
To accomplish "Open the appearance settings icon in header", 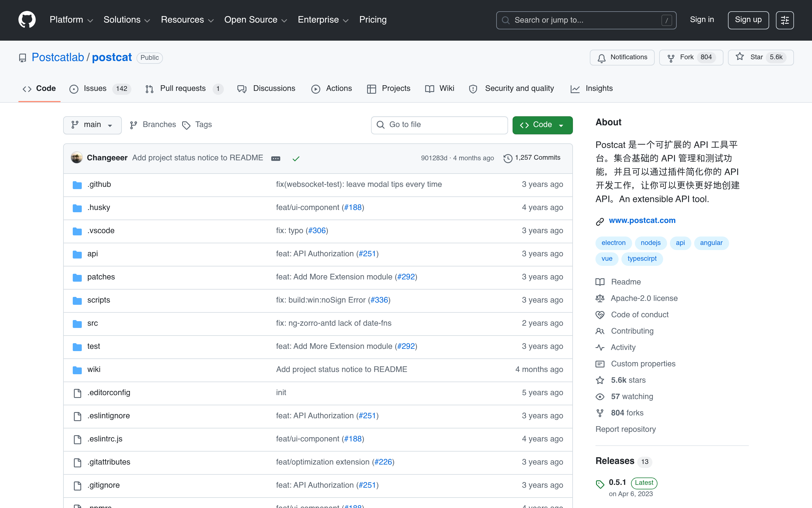I will click(784, 20).
